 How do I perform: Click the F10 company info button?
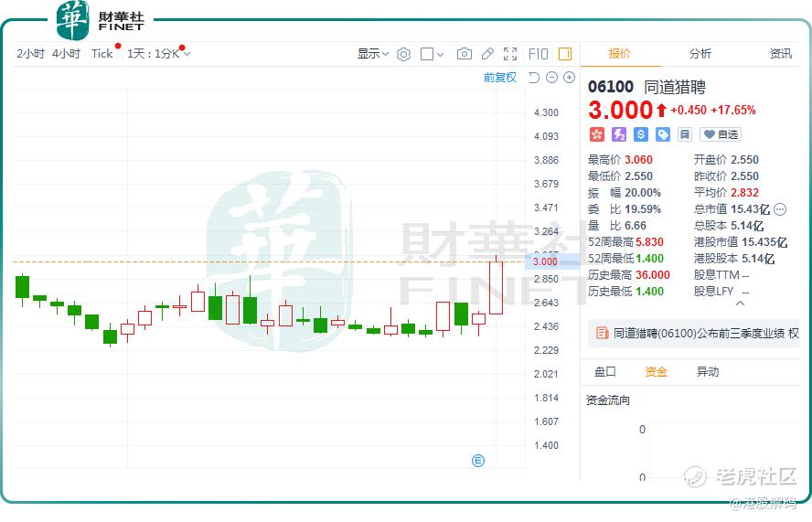point(538,54)
